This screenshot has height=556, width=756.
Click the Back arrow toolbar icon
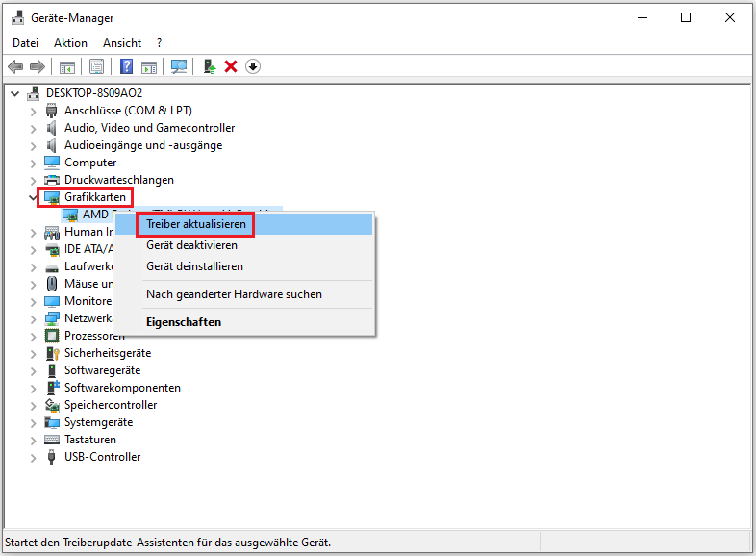(x=15, y=66)
